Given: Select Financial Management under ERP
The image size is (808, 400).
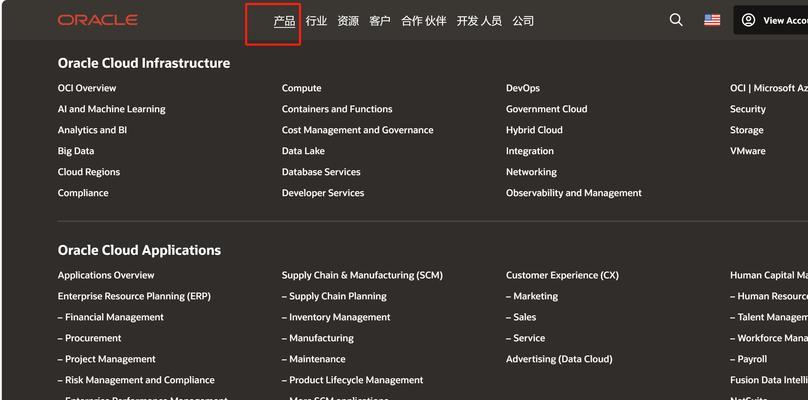Looking at the screenshot, I should [111, 317].
